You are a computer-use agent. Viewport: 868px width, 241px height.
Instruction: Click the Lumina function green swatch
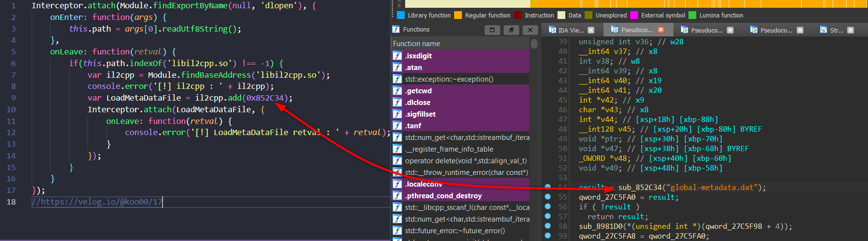tap(692, 15)
